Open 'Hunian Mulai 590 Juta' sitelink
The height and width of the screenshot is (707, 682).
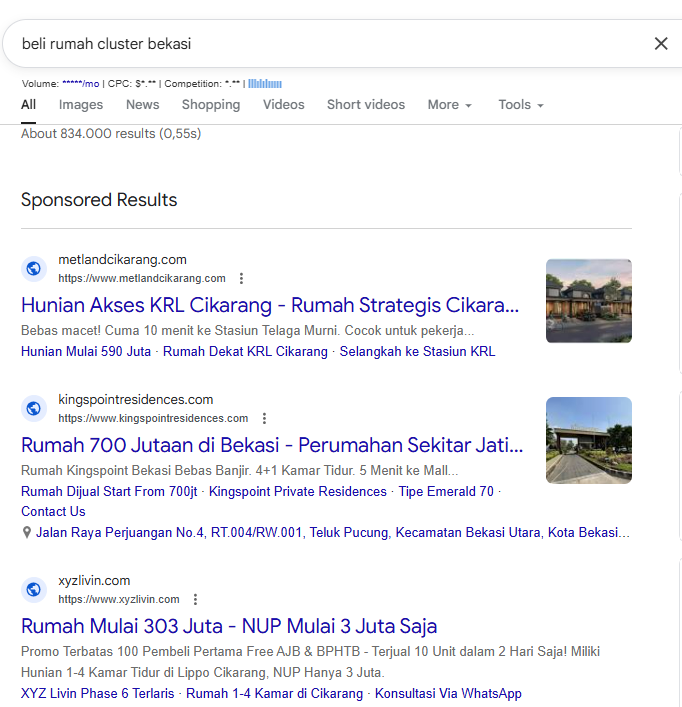point(86,352)
